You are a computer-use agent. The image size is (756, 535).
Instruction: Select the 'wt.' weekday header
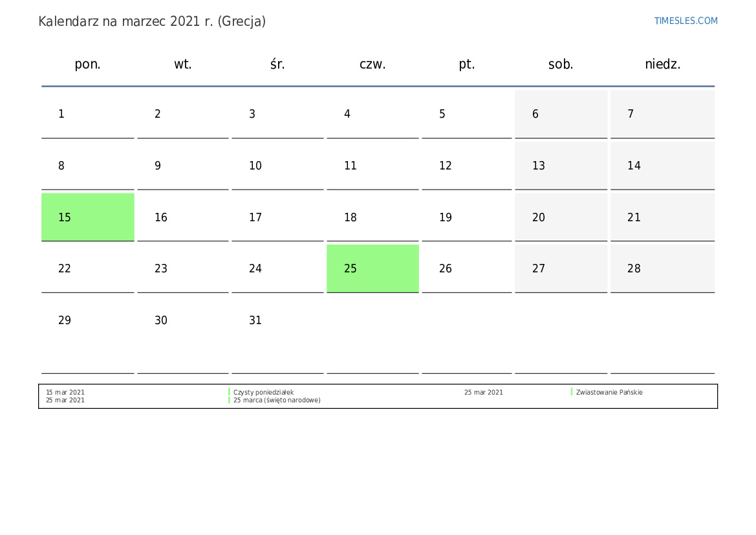tap(183, 64)
